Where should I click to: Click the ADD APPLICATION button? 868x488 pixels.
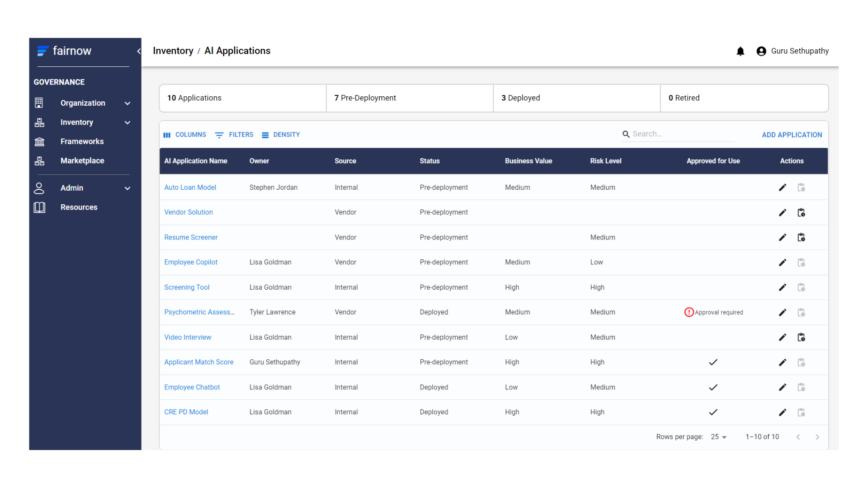(792, 135)
